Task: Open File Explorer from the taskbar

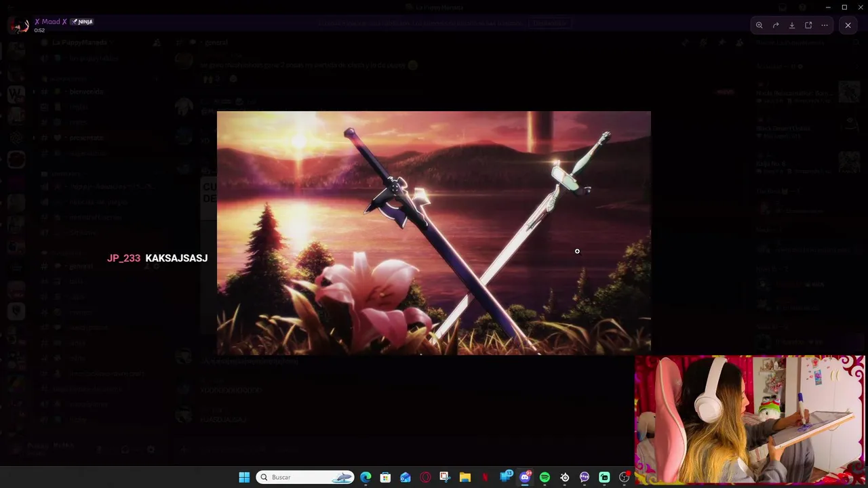Action: [x=465, y=477]
